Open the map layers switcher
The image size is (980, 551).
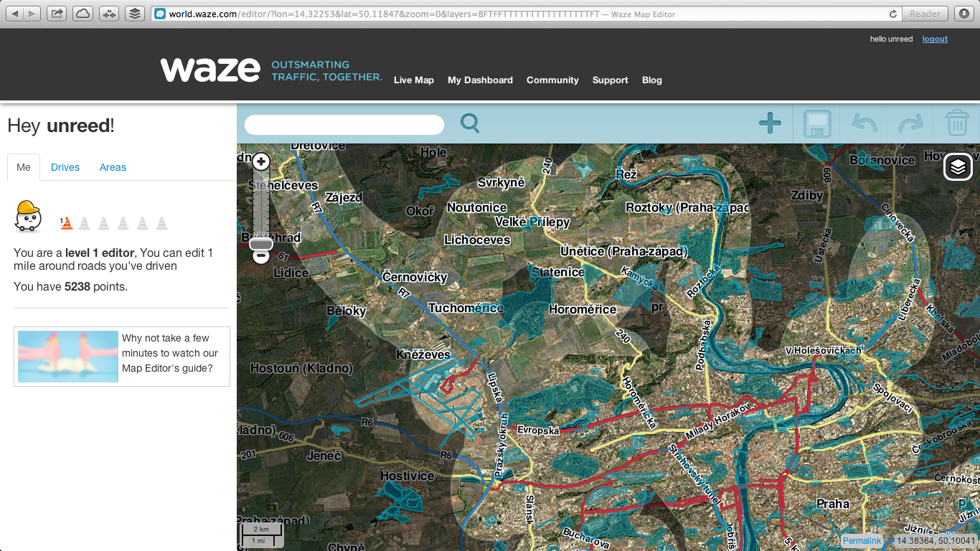click(x=958, y=167)
